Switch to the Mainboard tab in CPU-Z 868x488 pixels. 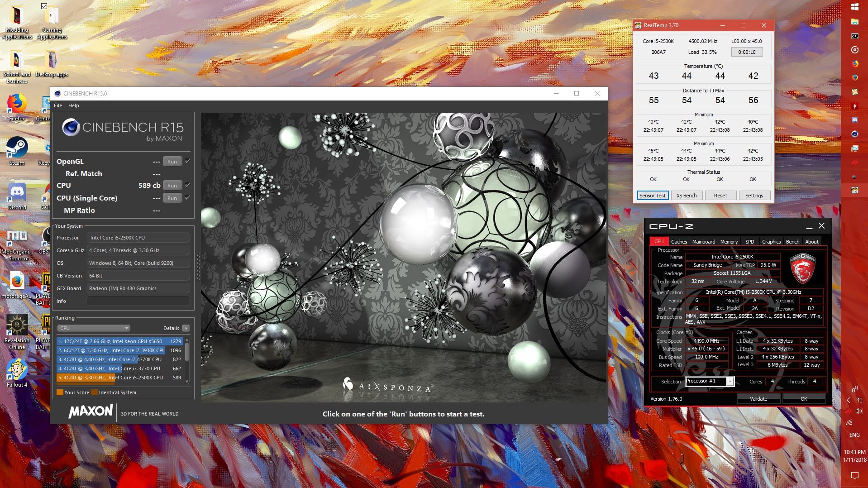[x=704, y=242]
